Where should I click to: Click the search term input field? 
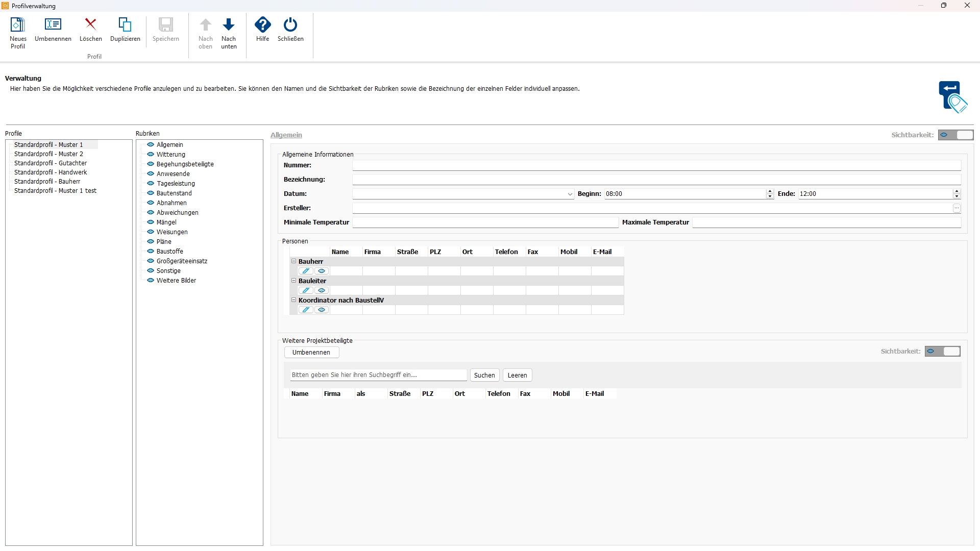pos(378,375)
